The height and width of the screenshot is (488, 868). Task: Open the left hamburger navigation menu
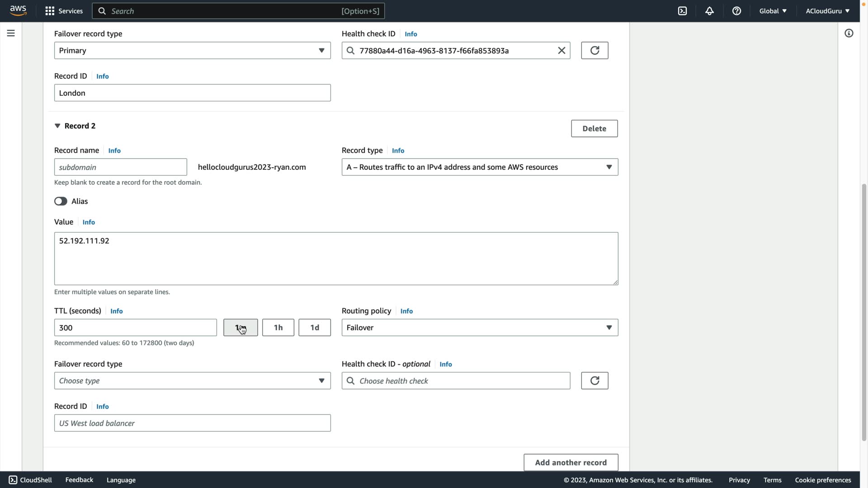pyautogui.click(x=11, y=33)
